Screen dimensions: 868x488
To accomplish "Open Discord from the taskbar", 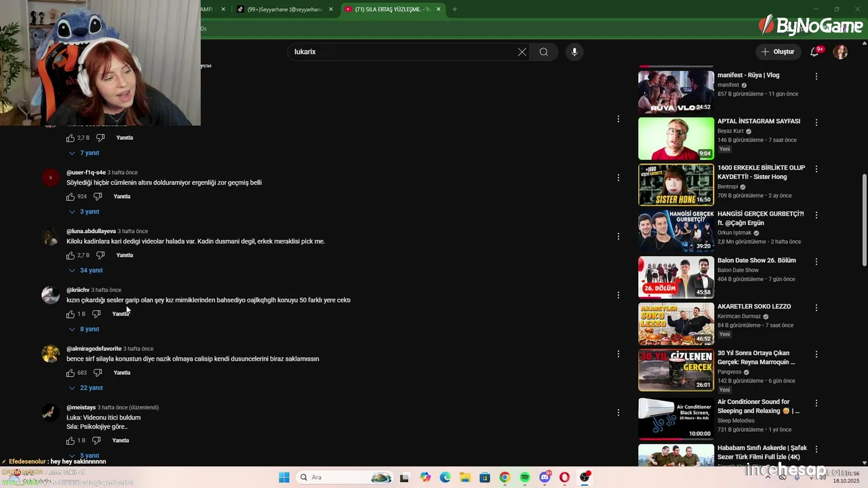I will tap(545, 477).
